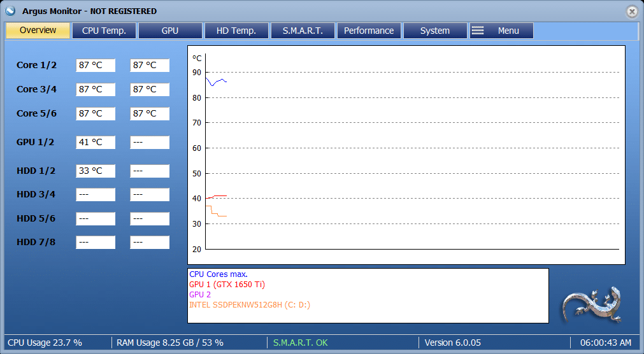Click the Argus Monitor app icon in title bar
The width and height of the screenshot is (644, 354).
(10, 11)
